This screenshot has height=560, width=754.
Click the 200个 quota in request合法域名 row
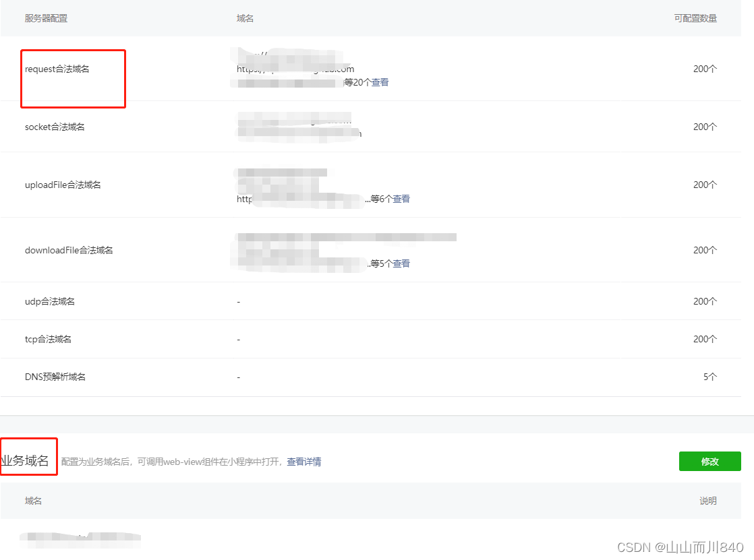pyautogui.click(x=705, y=69)
